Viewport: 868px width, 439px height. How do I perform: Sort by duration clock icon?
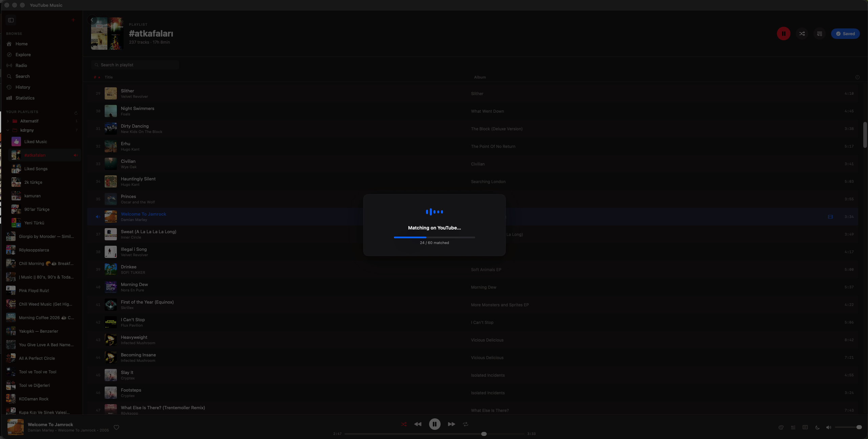(x=857, y=77)
